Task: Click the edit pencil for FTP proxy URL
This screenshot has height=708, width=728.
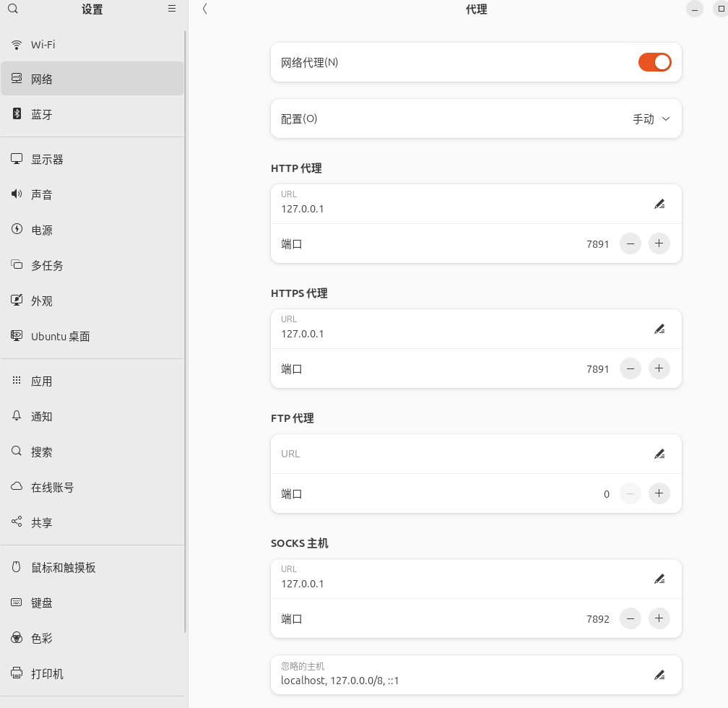Action: click(x=659, y=454)
